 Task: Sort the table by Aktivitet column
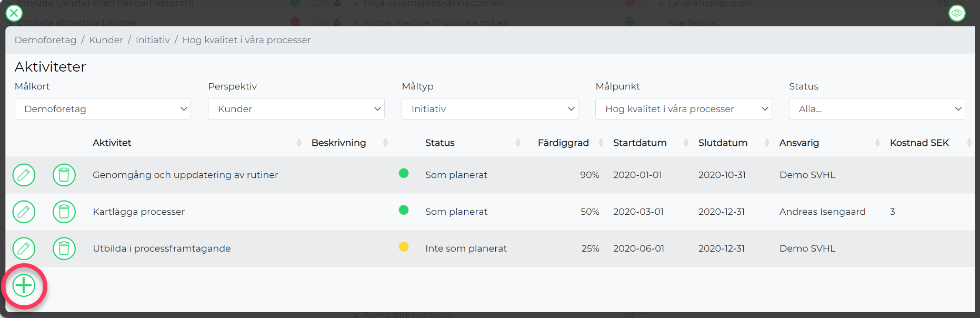[x=112, y=143]
